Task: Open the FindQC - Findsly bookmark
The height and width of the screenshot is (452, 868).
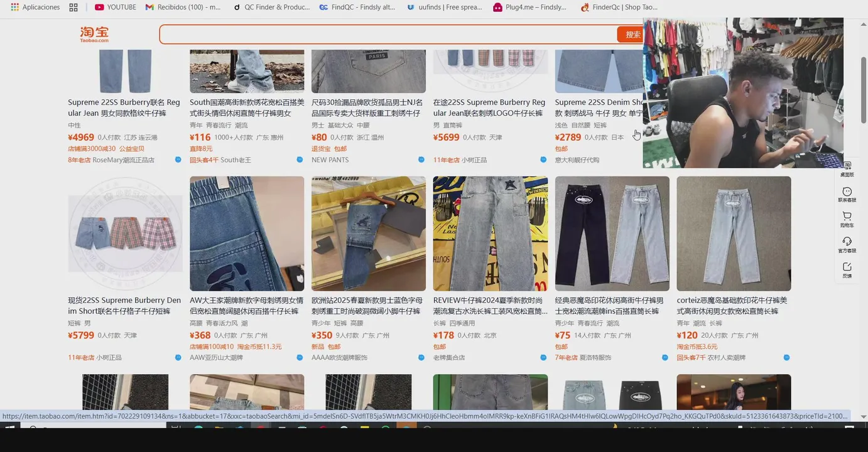Action: point(357,7)
